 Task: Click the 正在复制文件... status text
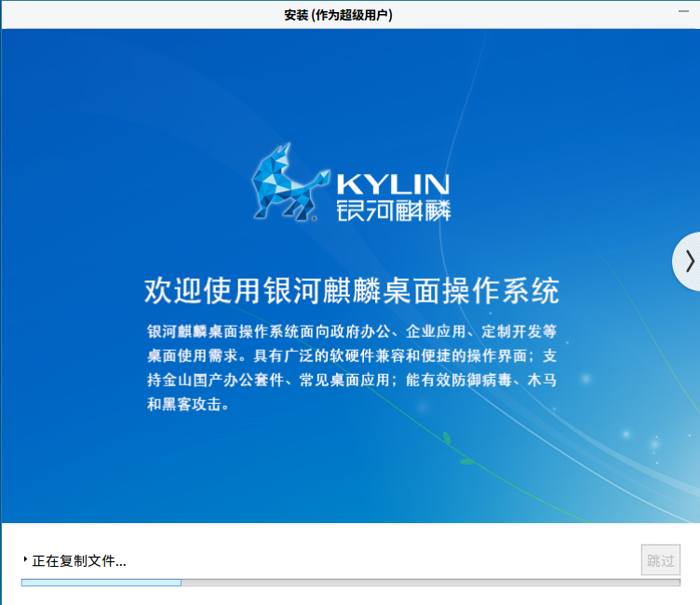tap(79, 561)
